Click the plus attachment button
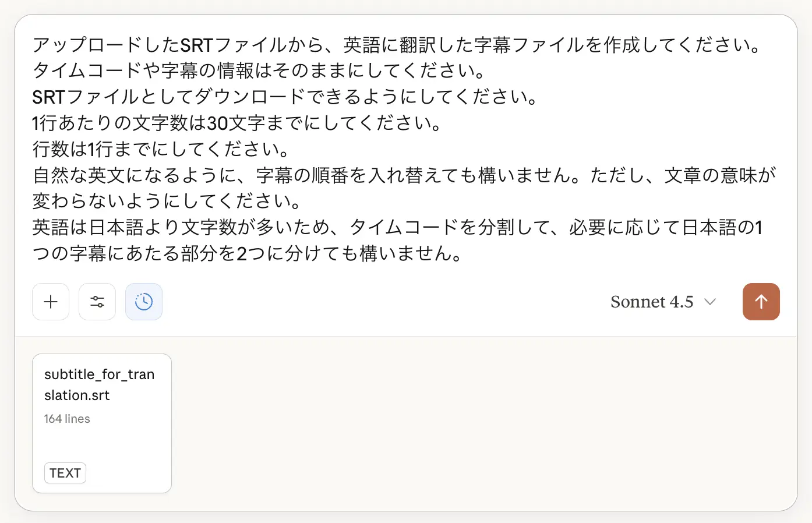Screen dimensions: 812x523 [x=51, y=302]
